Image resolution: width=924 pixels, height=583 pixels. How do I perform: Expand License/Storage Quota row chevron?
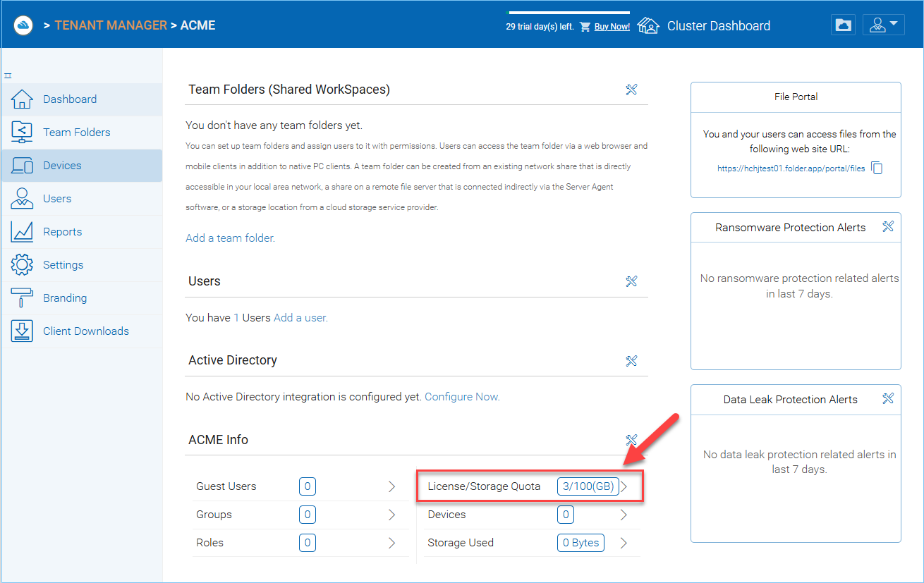click(624, 486)
